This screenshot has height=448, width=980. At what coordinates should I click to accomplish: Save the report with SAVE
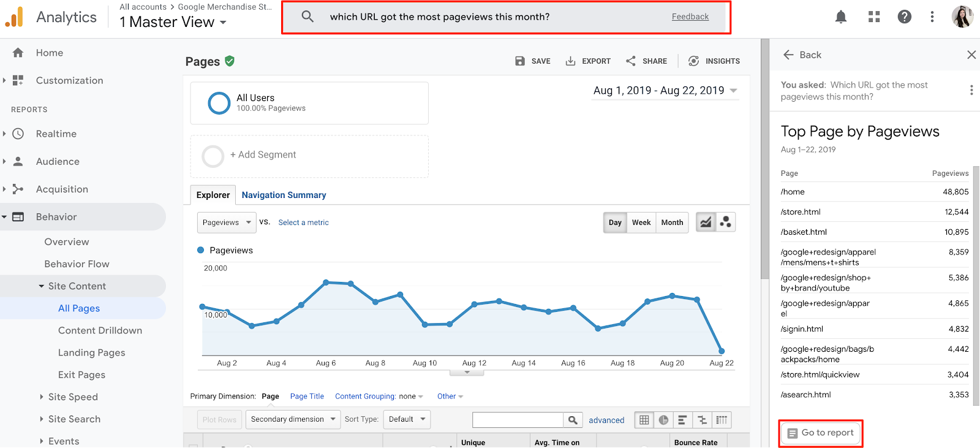coord(533,61)
